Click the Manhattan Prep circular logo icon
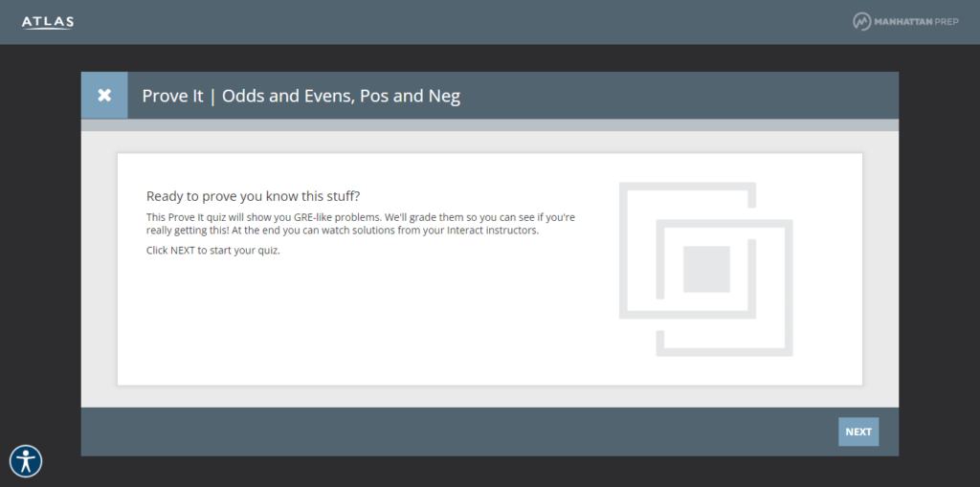 click(x=861, y=21)
